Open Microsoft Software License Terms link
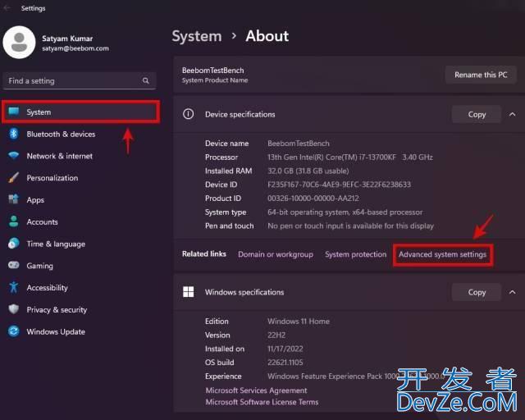Viewport: 525px width, 420px height. coord(262,402)
